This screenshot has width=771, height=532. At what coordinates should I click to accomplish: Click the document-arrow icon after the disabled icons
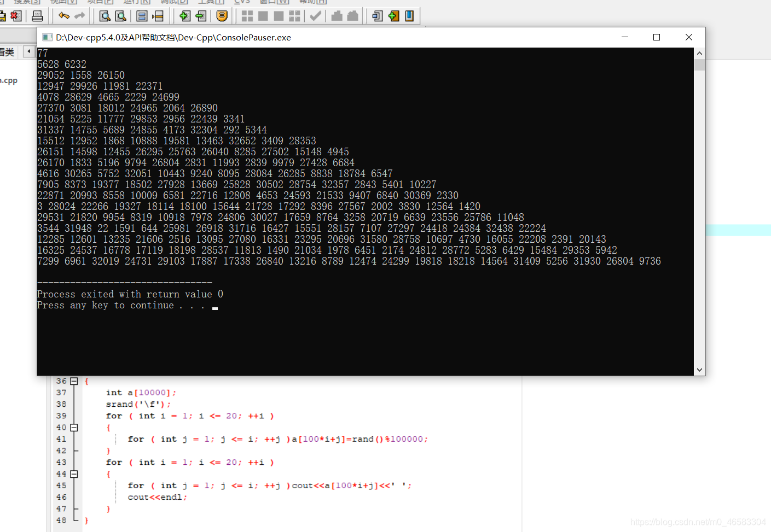(378, 16)
